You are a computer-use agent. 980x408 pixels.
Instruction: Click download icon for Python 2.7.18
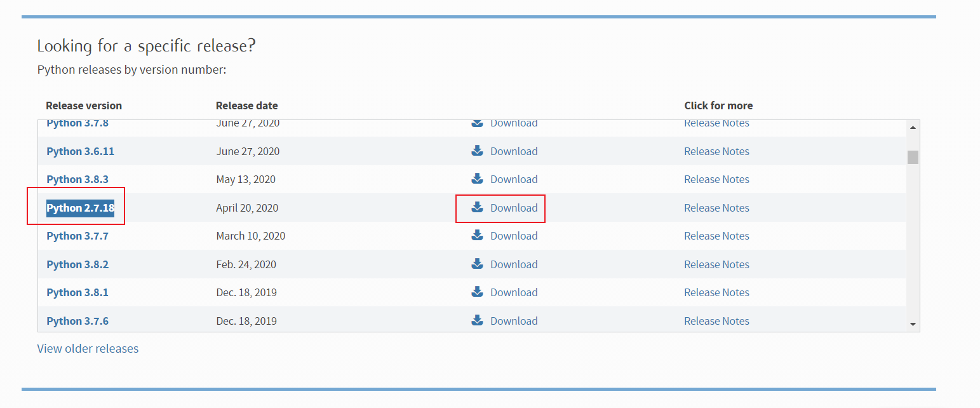[477, 207]
